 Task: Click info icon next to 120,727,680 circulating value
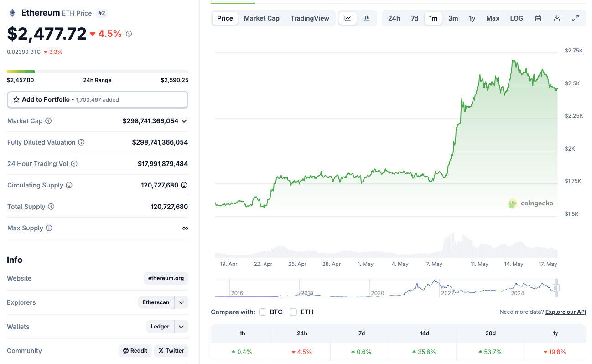pyautogui.click(x=184, y=185)
